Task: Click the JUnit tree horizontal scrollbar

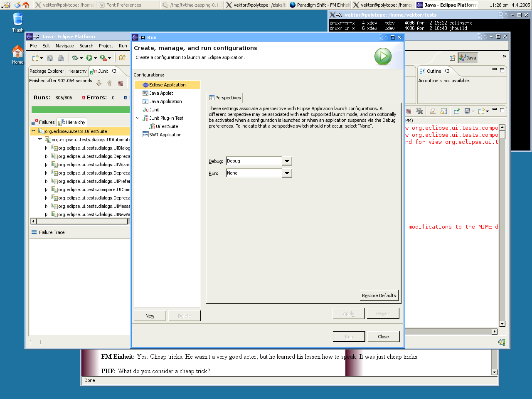Action: [79, 222]
